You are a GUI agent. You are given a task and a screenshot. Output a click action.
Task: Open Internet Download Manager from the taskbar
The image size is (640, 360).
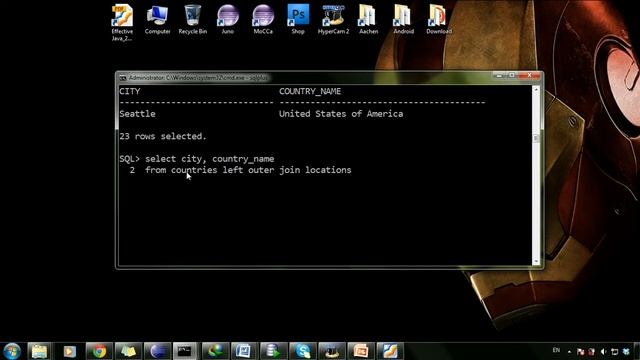click(215, 351)
